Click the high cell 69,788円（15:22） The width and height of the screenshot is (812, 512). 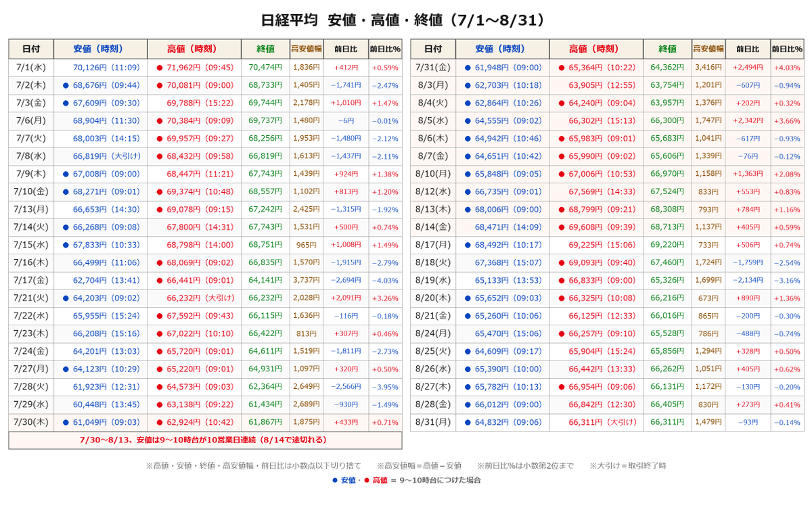pos(200,103)
